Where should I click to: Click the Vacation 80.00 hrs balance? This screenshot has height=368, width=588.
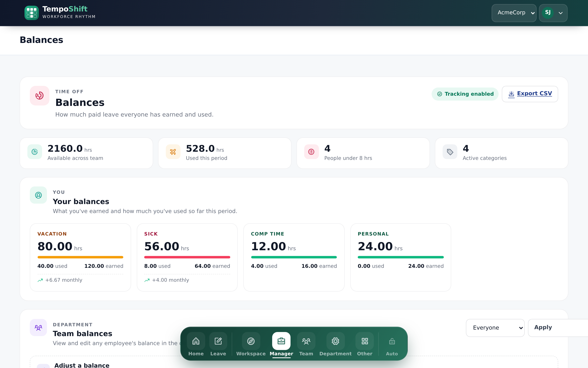coord(60,246)
